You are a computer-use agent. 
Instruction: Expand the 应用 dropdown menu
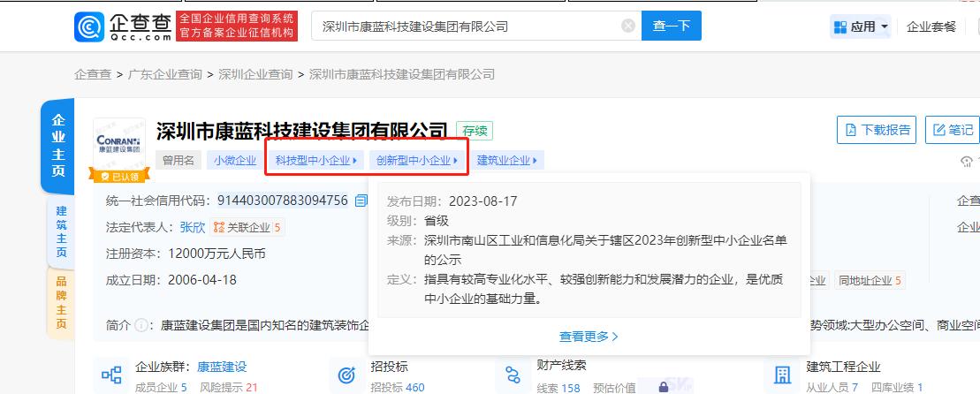tap(861, 27)
